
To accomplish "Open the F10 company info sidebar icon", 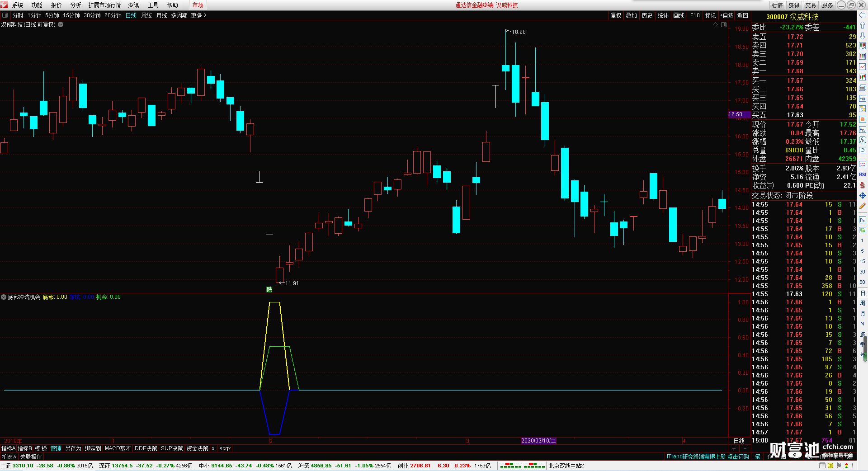I will click(862, 99).
